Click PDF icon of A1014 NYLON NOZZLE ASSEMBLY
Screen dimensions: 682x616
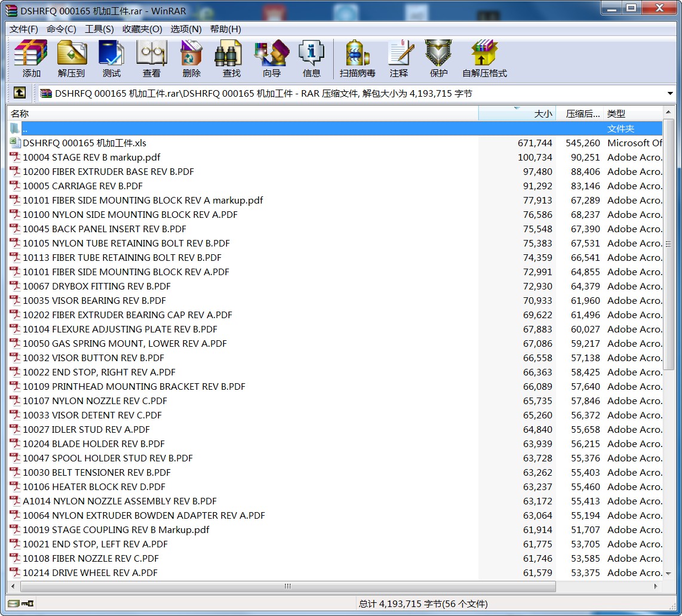coord(15,501)
